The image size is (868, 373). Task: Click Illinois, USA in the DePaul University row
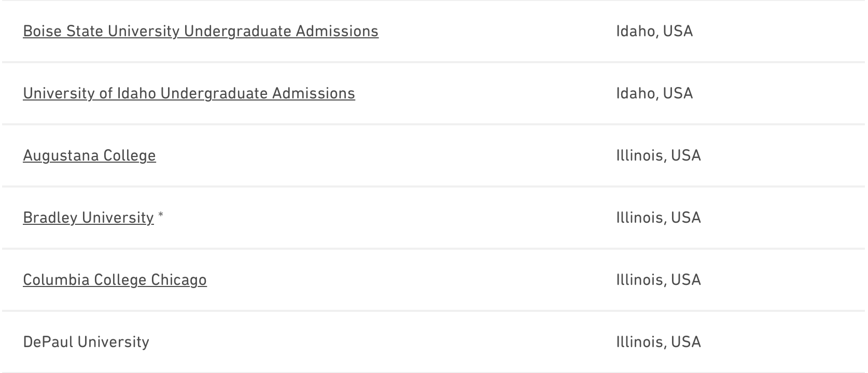tap(659, 342)
